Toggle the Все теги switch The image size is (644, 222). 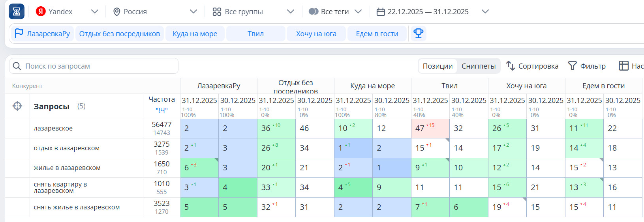tap(314, 11)
